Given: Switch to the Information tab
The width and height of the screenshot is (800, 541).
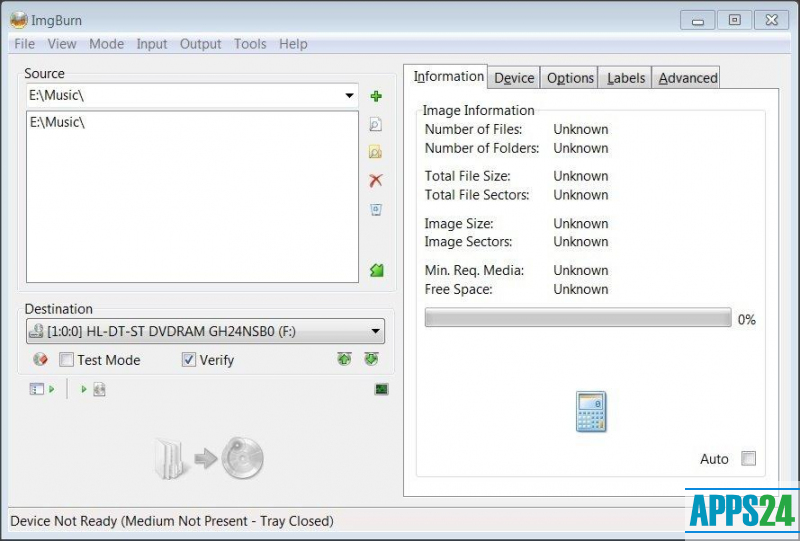Looking at the screenshot, I should pyautogui.click(x=446, y=77).
